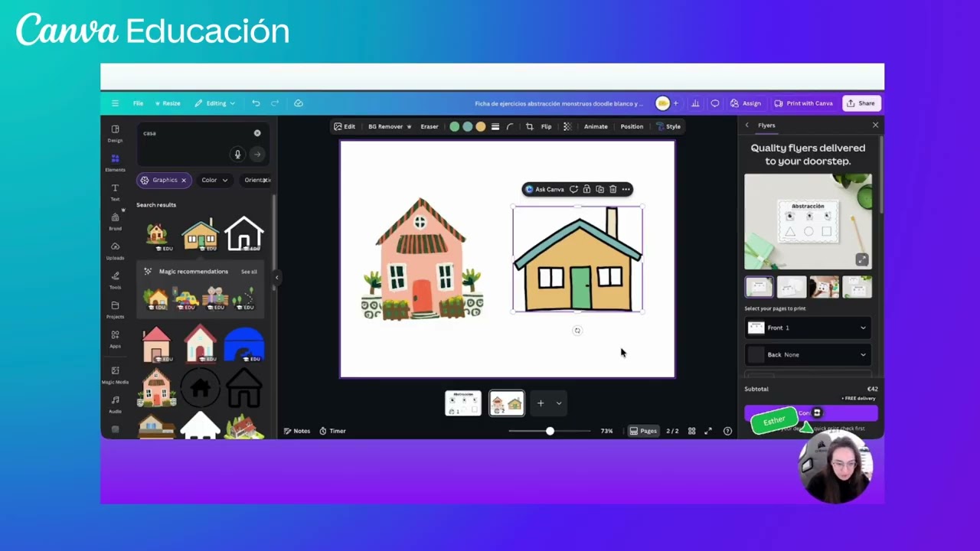This screenshot has height=551, width=980.
Task: Open the Front page selection dropdown
Action: [x=808, y=328]
